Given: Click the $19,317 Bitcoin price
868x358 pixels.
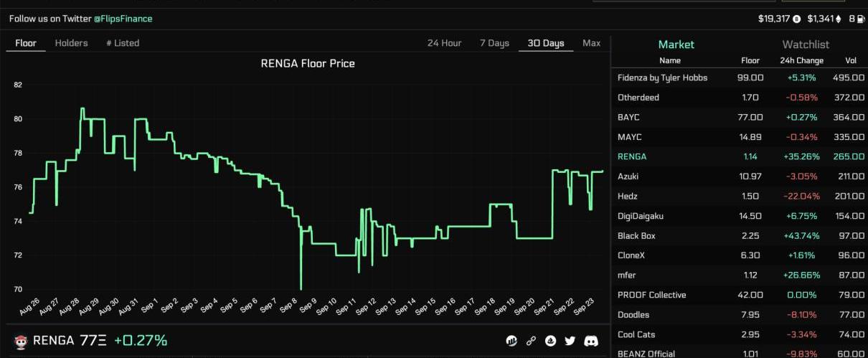Looking at the screenshot, I should 773,19.
